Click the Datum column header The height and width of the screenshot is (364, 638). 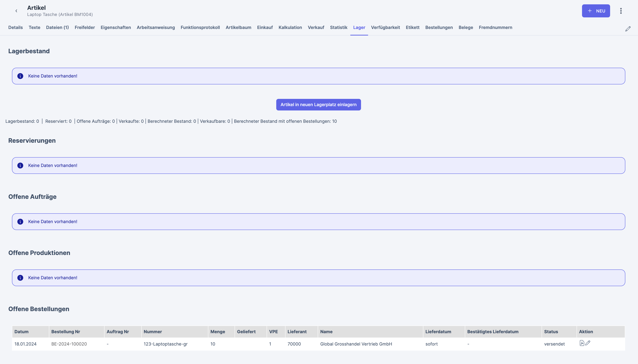coord(22,332)
